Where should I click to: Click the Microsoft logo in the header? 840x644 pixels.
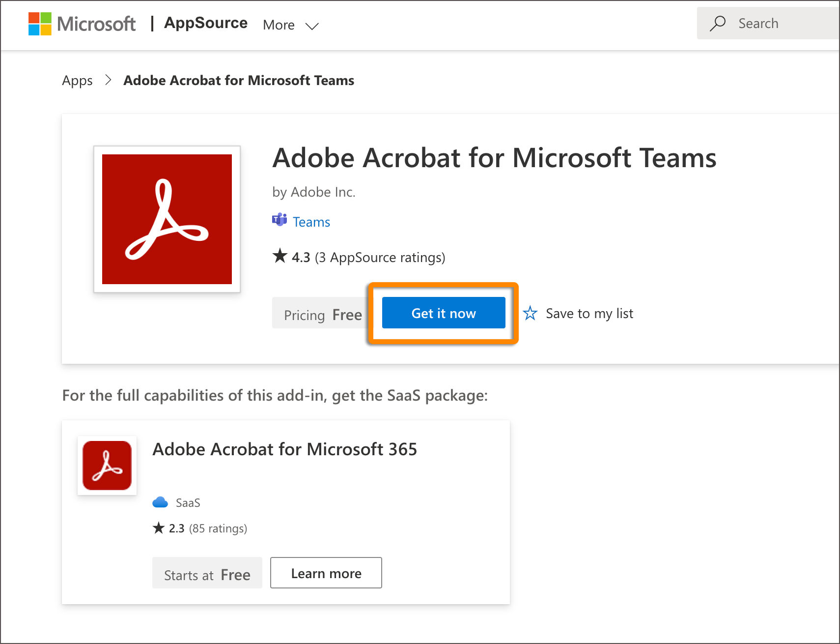82,24
